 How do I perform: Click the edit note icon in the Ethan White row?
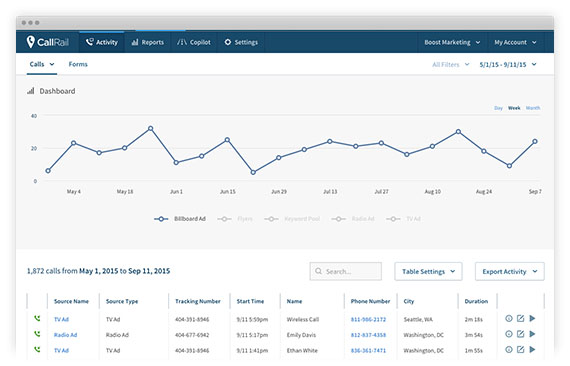521,349
